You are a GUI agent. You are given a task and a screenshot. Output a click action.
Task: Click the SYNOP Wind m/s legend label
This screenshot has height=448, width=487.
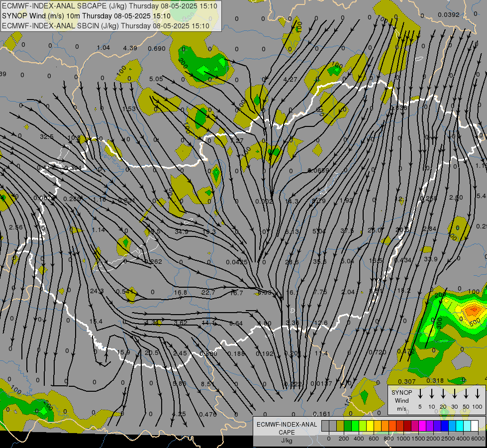tap(401, 400)
